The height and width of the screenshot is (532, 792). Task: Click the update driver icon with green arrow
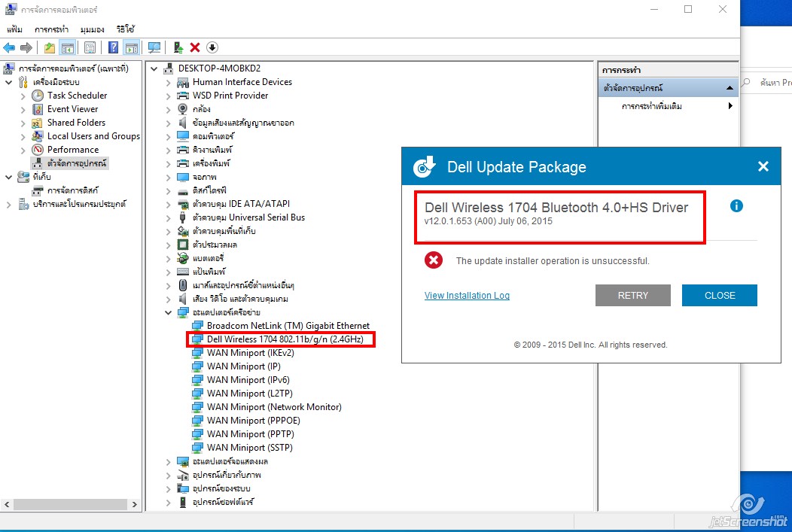click(178, 47)
